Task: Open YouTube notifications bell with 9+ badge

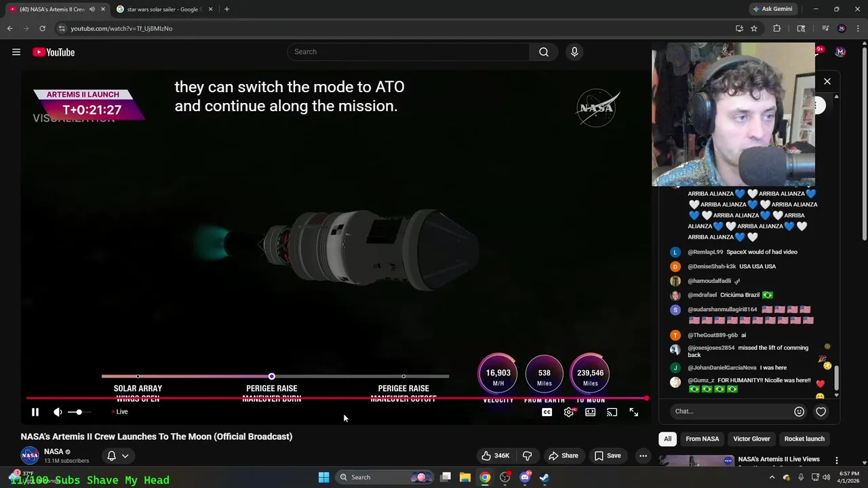Action: 818,51
